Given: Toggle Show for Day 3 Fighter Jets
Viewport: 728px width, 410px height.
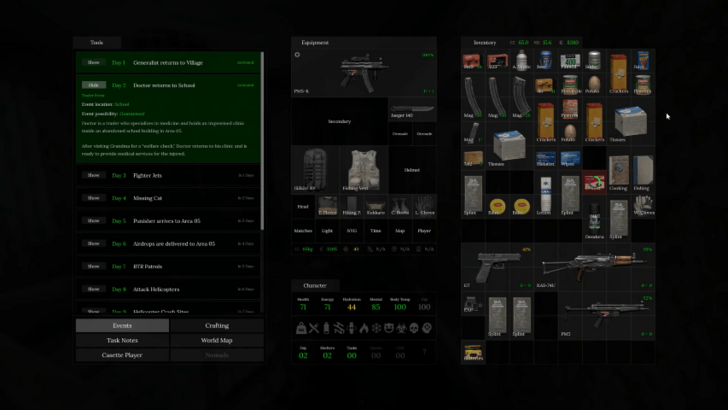Looking at the screenshot, I should [94, 175].
